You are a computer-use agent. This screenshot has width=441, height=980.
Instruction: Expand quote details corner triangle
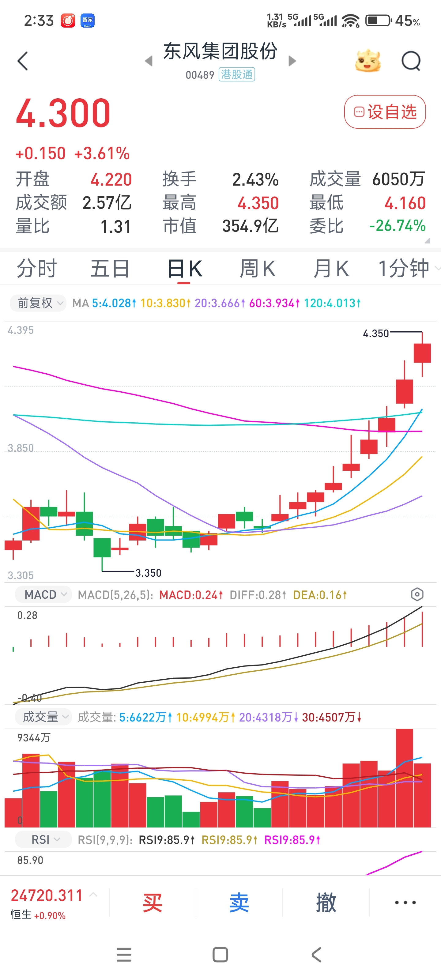pyautogui.click(x=427, y=240)
